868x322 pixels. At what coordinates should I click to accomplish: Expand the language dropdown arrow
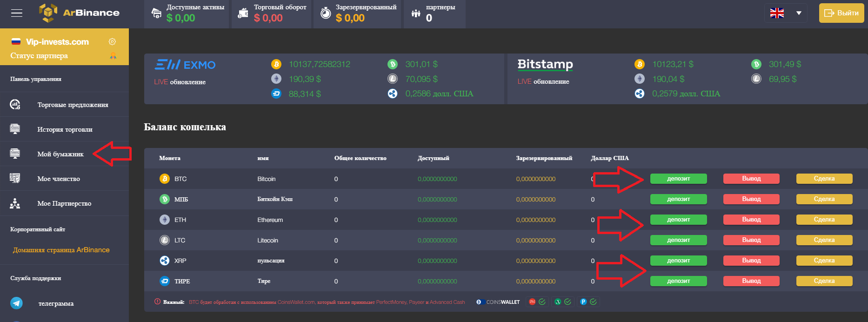coord(799,13)
